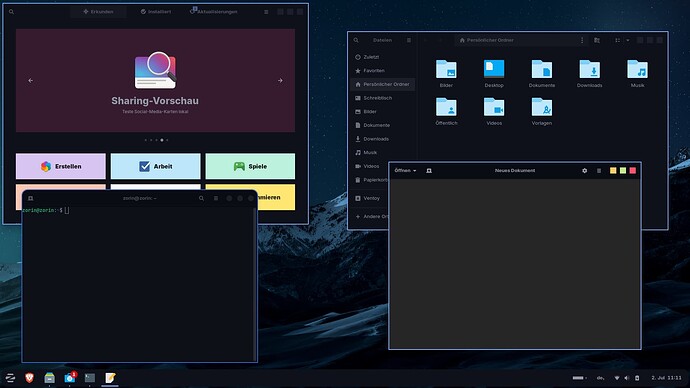Open Software store icon with notification badge
Image resolution: width=690 pixels, height=388 pixels.
[x=70, y=377]
